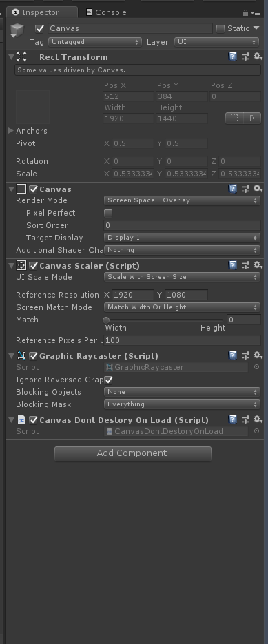Switch to the Console tab
Image resolution: width=268 pixels, height=644 pixels.
(106, 12)
